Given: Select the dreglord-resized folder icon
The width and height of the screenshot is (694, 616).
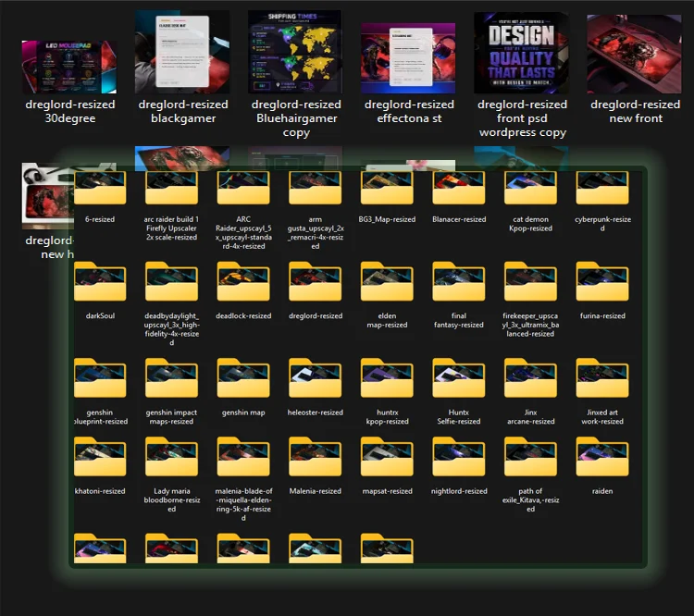Looking at the screenshot, I should 316,281.
